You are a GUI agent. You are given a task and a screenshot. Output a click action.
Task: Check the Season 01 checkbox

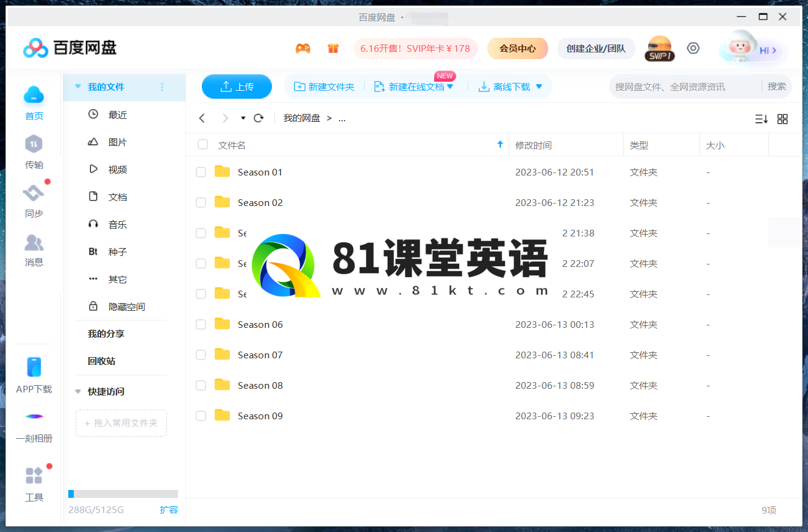(201, 172)
